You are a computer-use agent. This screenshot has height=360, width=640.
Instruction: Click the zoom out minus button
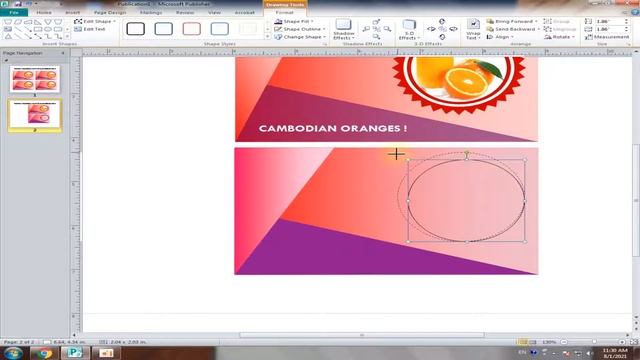coord(564,342)
